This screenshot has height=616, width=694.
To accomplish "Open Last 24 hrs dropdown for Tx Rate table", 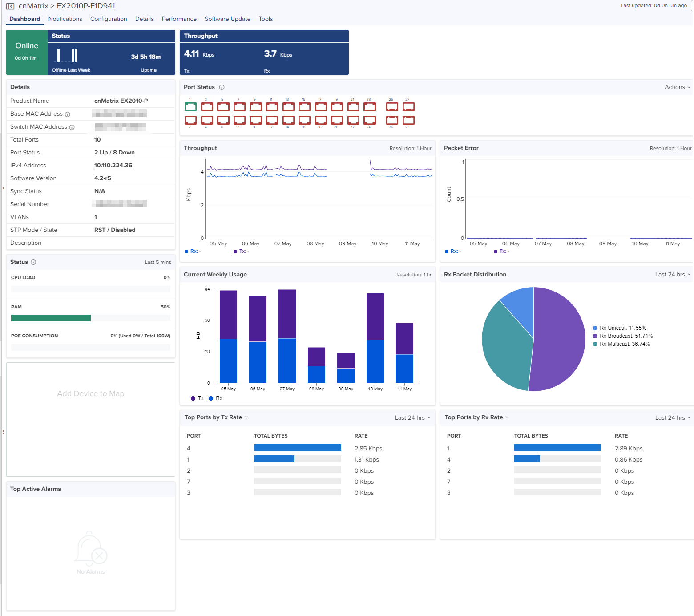I will (412, 418).
